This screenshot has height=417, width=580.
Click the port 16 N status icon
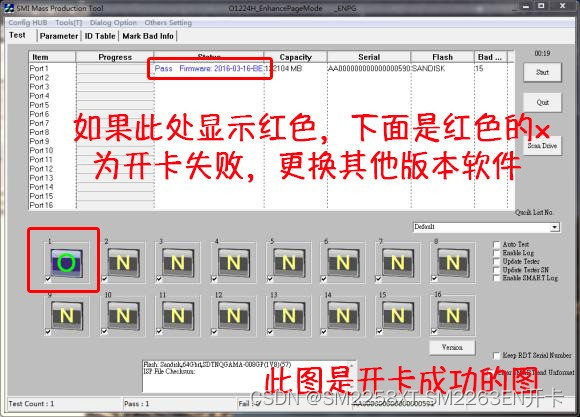(x=453, y=316)
